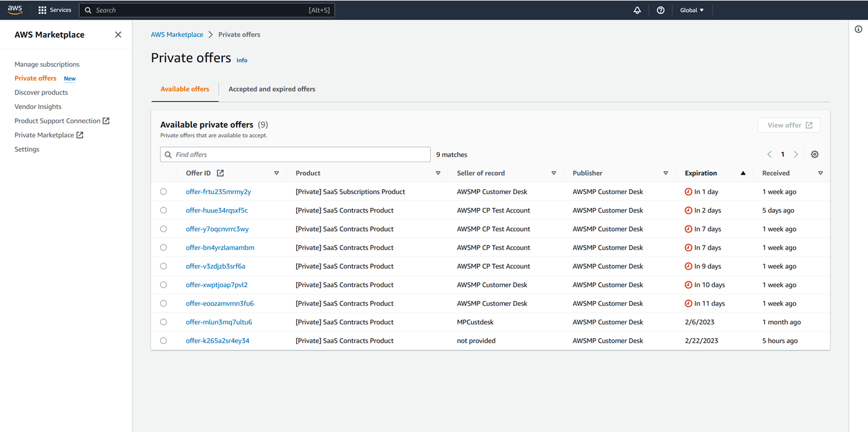Sort by Publisher column arrow
This screenshot has height=432, width=868.
[665, 173]
